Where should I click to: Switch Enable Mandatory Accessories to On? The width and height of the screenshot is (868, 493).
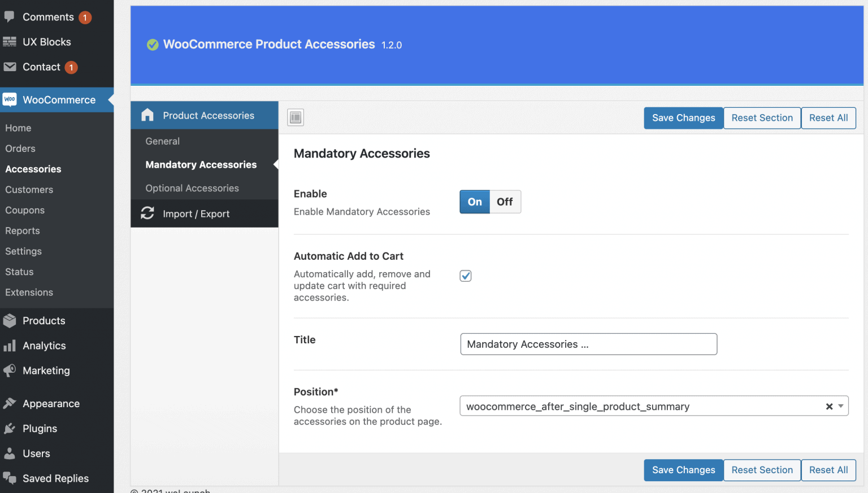pos(475,202)
